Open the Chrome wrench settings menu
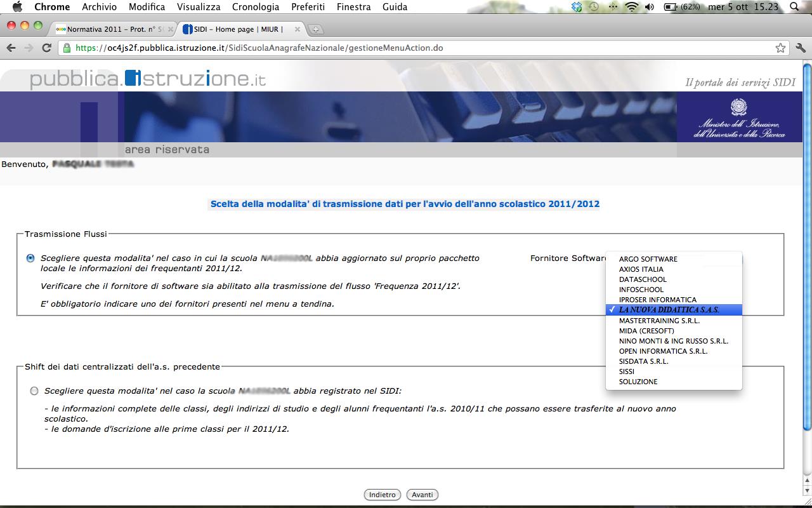Screen dimensions: 812x508 click(x=801, y=48)
